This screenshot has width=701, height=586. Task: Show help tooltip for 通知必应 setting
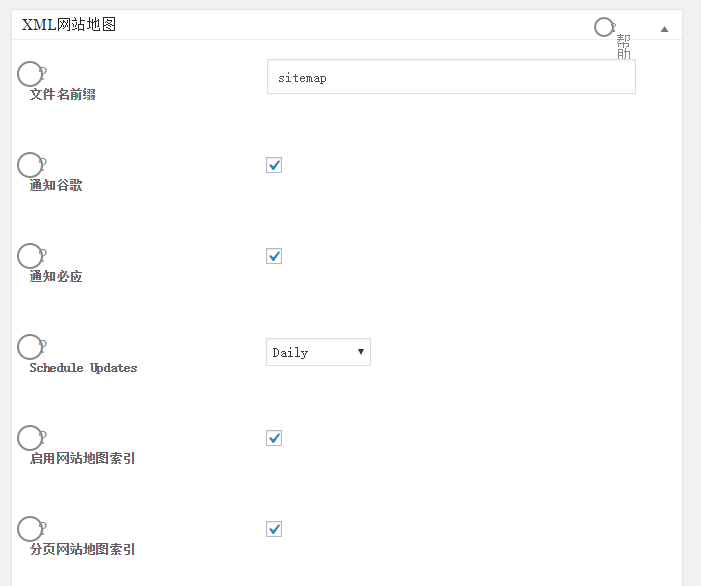pyautogui.click(x=30, y=255)
